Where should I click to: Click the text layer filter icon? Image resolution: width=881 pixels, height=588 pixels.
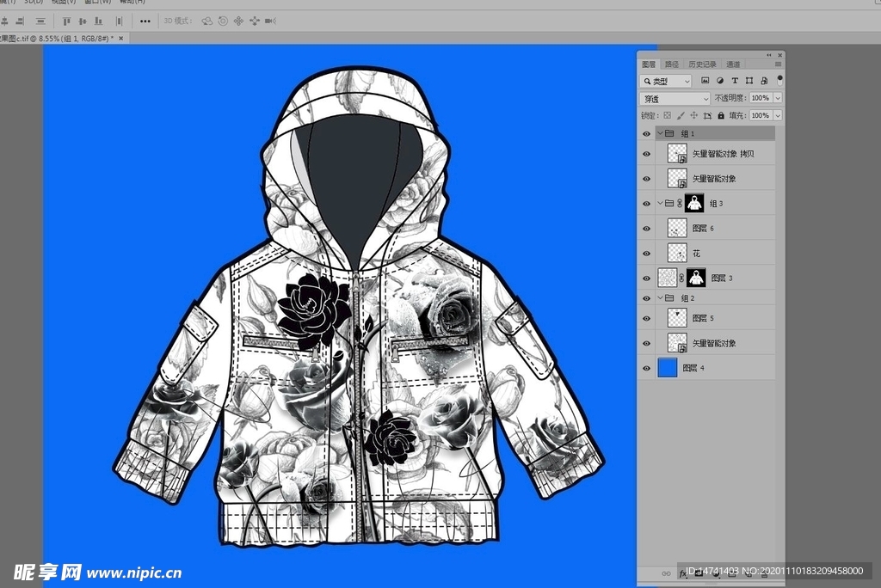735,81
